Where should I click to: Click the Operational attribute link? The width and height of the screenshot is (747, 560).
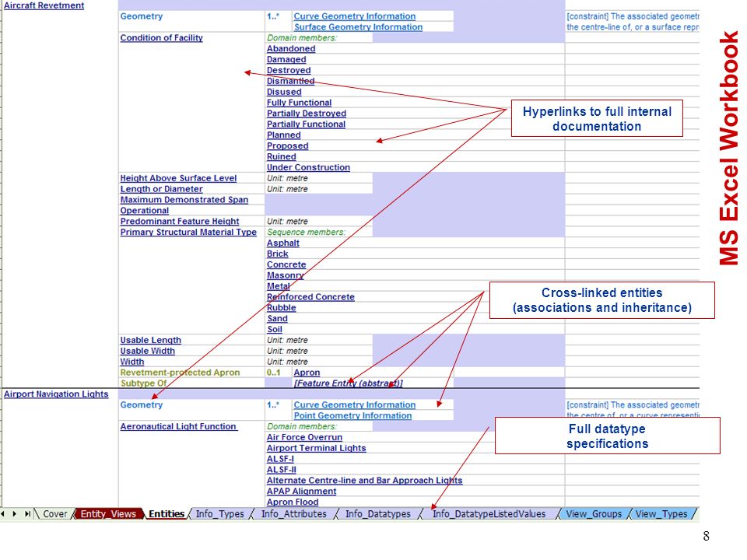click(145, 211)
